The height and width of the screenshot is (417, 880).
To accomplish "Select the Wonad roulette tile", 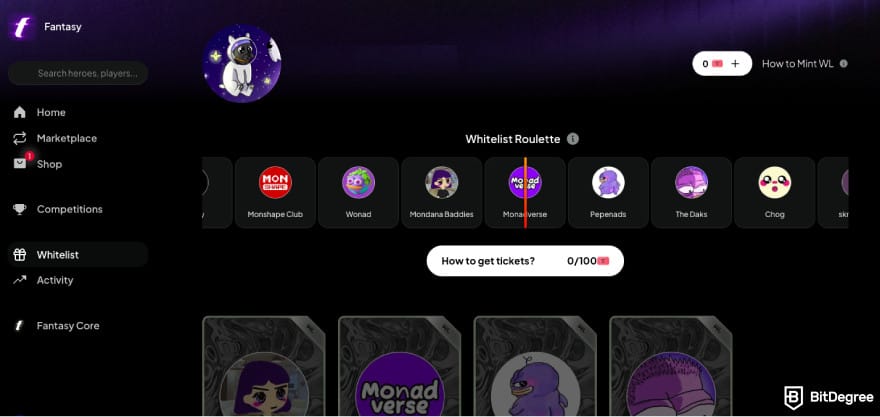I will tap(359, 193).
